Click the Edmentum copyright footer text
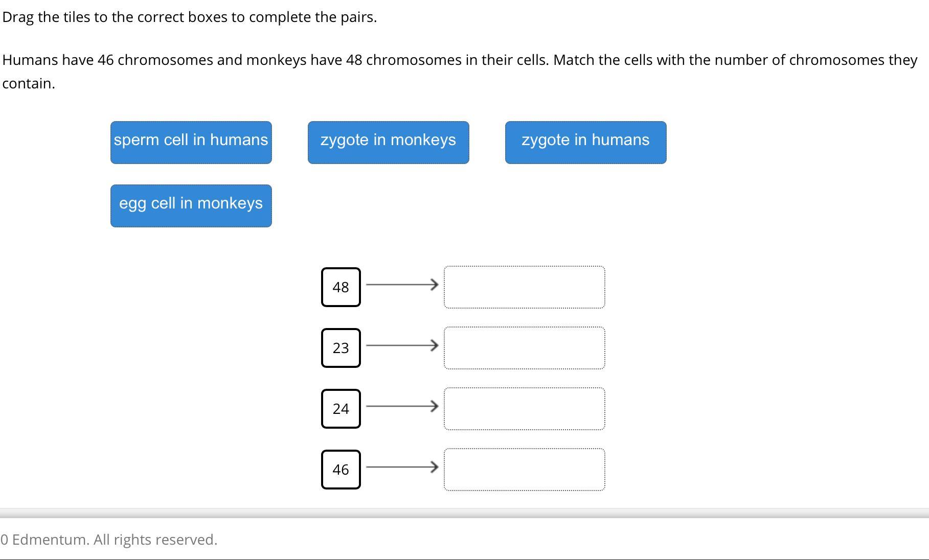 pos(109,540)
